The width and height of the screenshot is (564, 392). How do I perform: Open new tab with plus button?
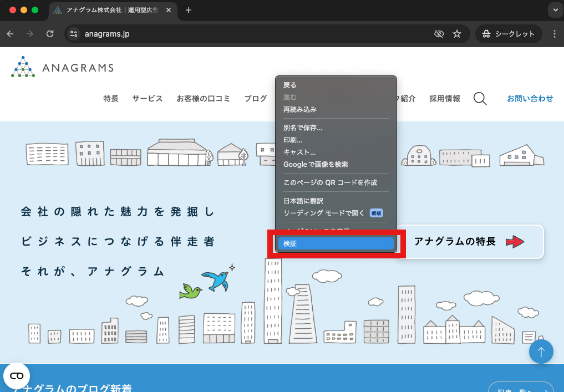coord(189,10)
